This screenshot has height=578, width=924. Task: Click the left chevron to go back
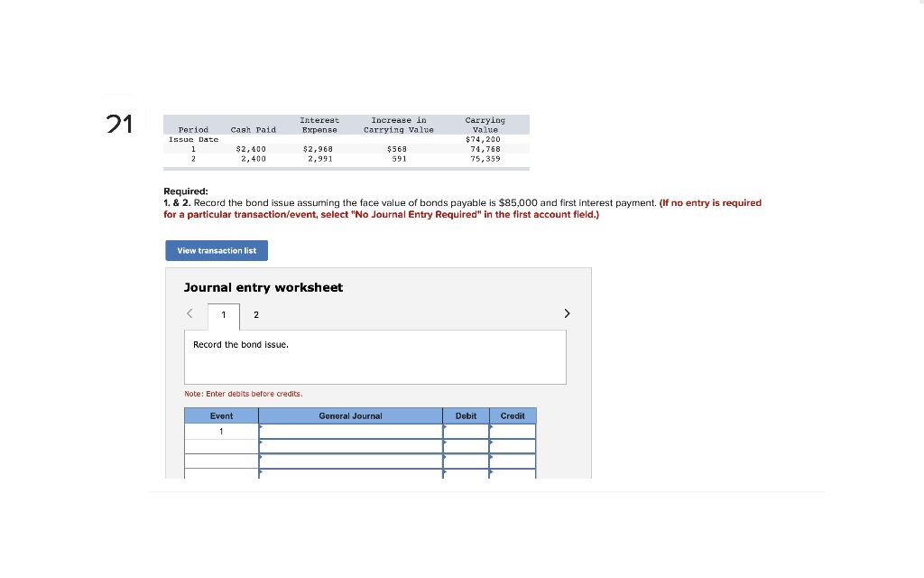click(x=189, y=313)
